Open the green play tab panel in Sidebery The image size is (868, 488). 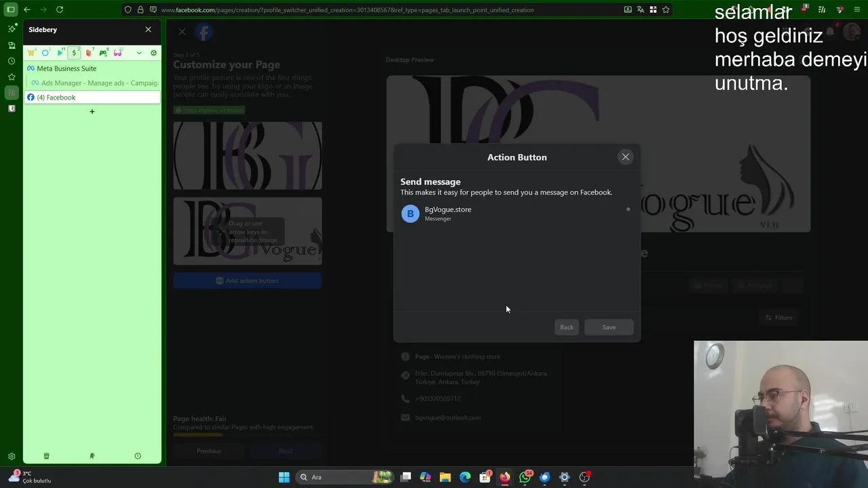click(60, 53)
